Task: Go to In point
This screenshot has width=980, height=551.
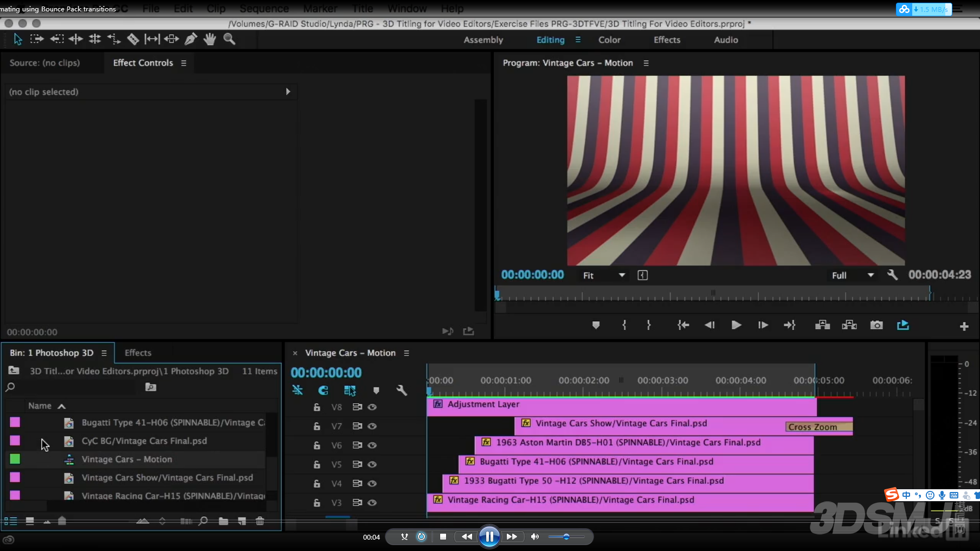Action: point(683,325)
